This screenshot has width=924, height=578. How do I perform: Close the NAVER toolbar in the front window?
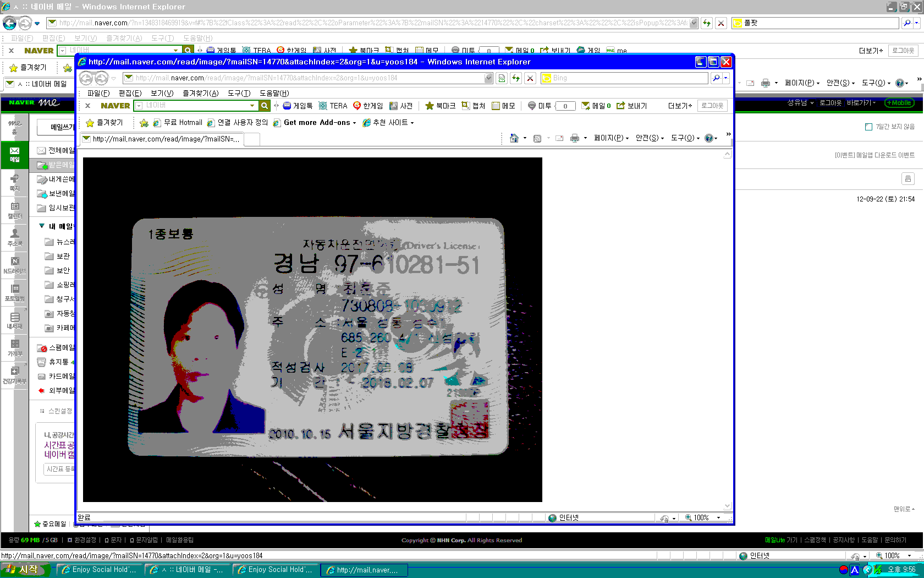(87, 106)
